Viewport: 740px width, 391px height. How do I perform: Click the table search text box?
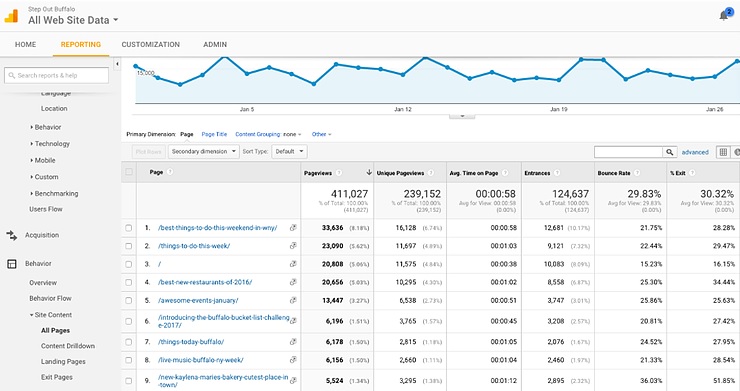click(628, 152)
